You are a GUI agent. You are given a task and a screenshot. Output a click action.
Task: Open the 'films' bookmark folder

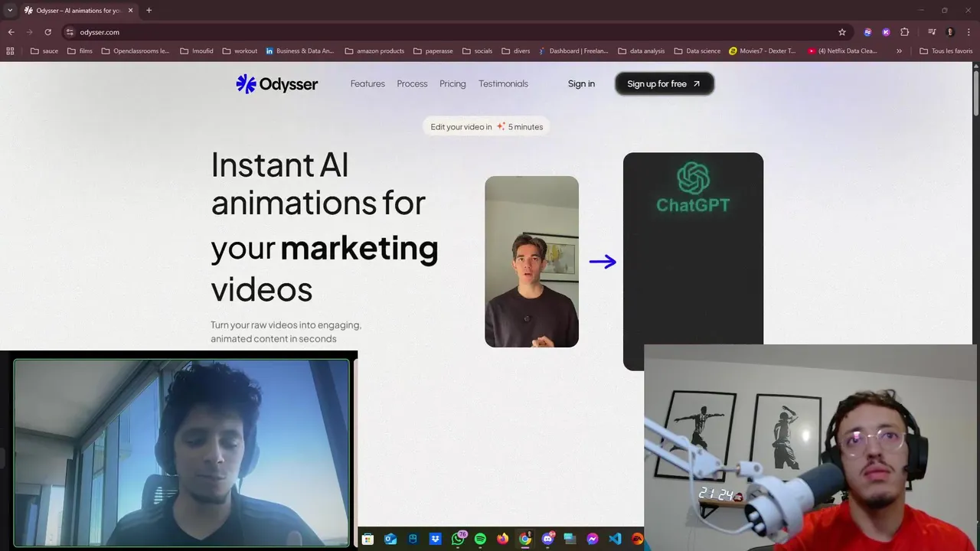pos(80,51)
